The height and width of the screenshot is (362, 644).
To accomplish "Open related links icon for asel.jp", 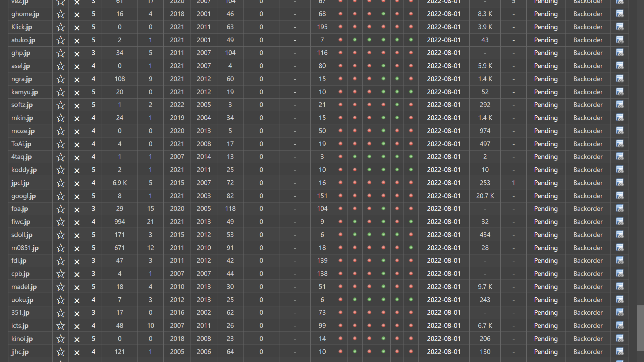I will [620, 66].
